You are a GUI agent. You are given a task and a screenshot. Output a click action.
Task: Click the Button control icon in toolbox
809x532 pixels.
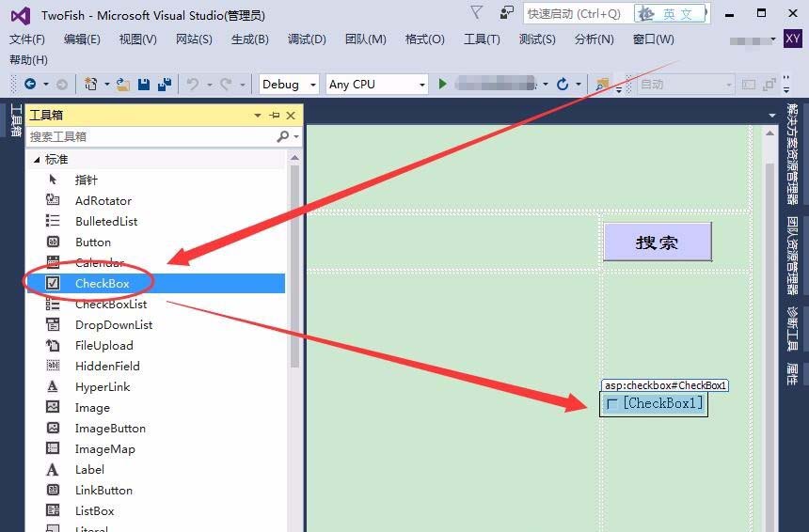click(x=53, y=242)
